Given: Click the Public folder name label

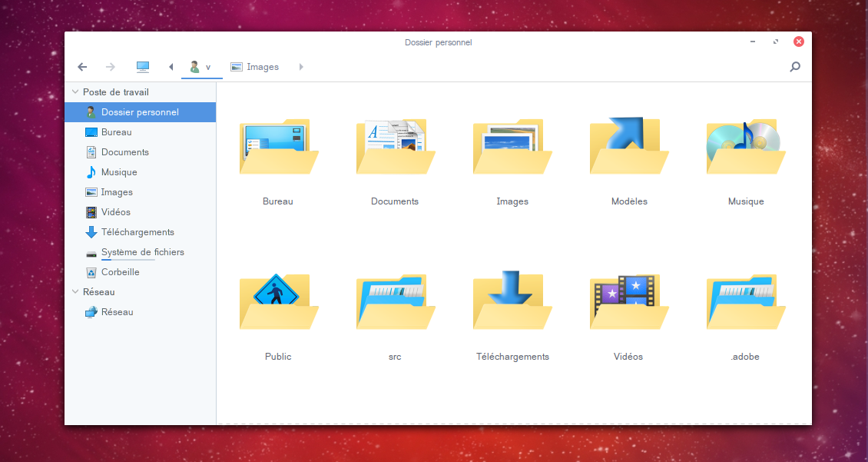Looking at the screenshot, I should click(x=278, y=357).
